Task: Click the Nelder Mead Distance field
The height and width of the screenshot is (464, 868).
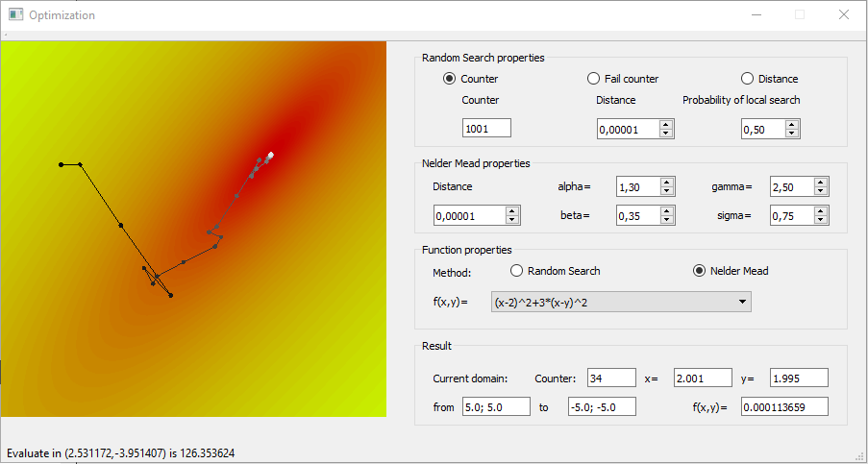Action: coord(469,216)
